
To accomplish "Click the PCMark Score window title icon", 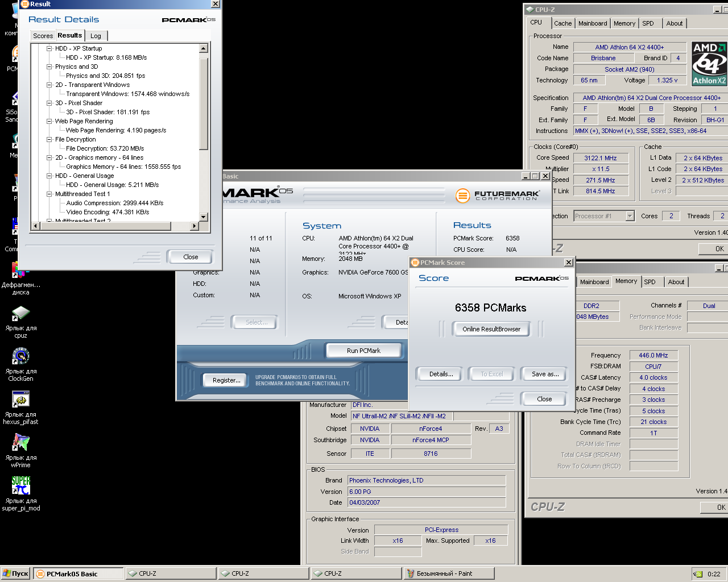I will (415, 263).
